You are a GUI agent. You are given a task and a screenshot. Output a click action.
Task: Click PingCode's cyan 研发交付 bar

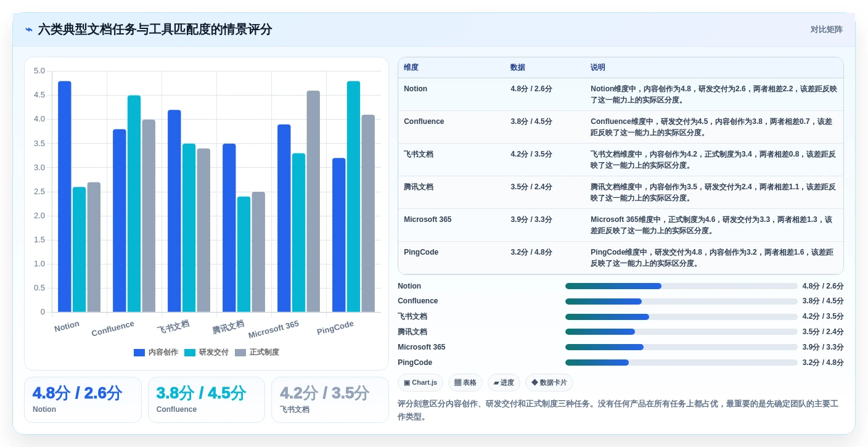(x=353, y=197)
